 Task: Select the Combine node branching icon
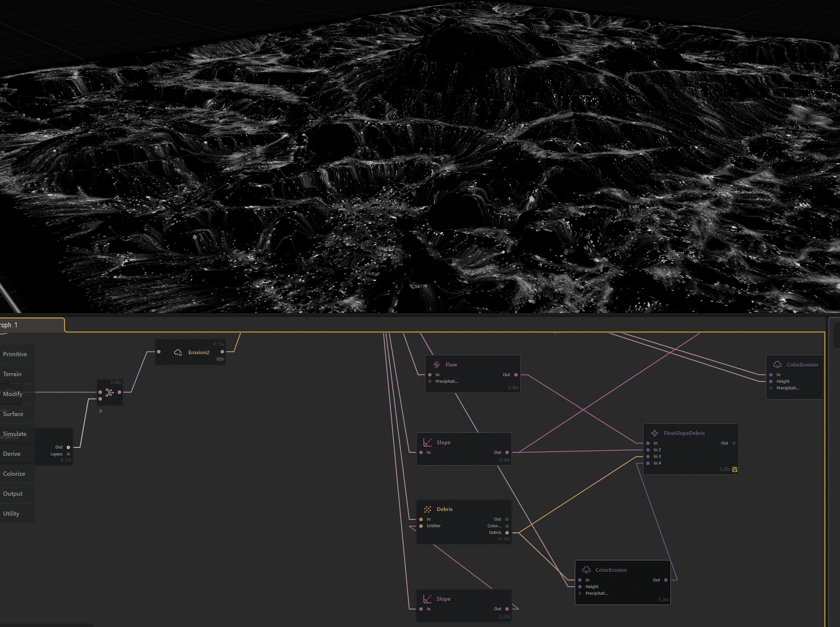click(110, 392)
